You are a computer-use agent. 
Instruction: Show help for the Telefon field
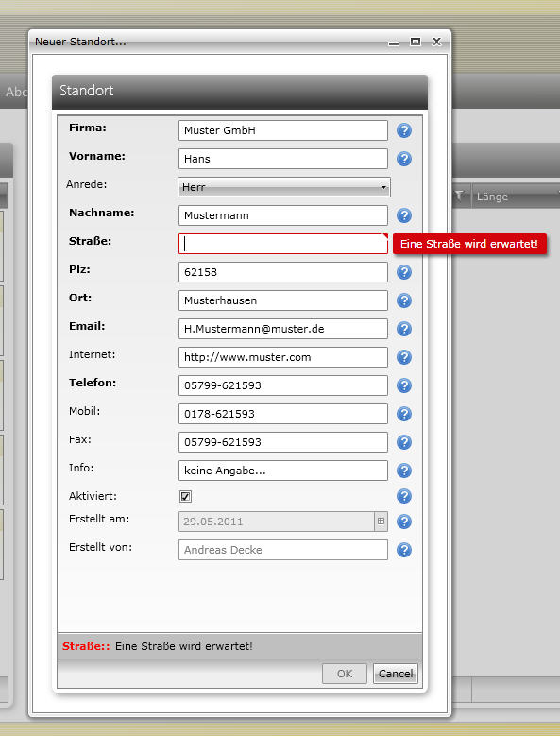(404, 385)
